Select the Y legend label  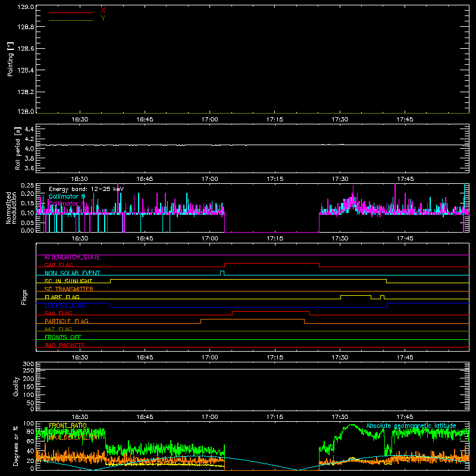click(x=103, y=18)
